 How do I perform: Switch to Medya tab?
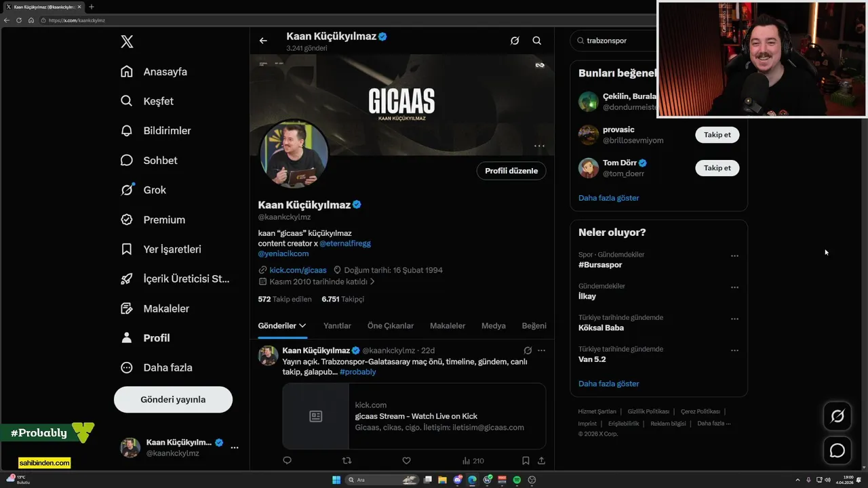pos(494,326)
